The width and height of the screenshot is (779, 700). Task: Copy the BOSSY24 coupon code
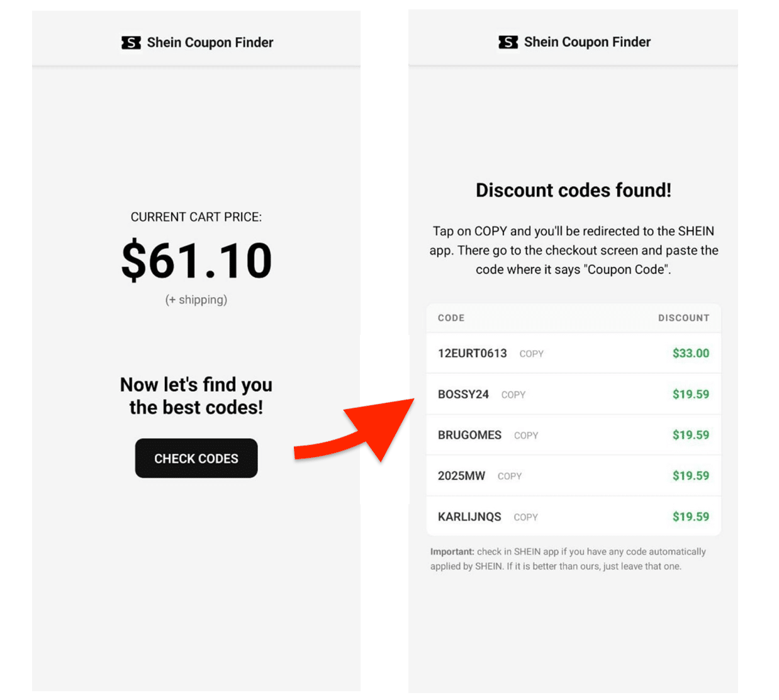click(x=513, y=395)
